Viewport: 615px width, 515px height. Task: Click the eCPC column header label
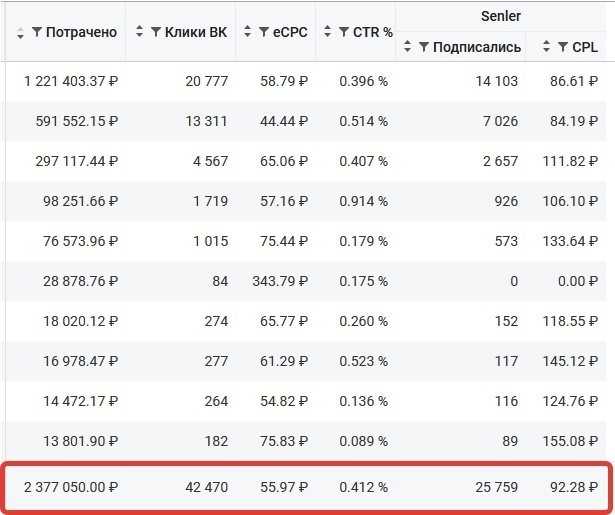click(x=290, y=32)
